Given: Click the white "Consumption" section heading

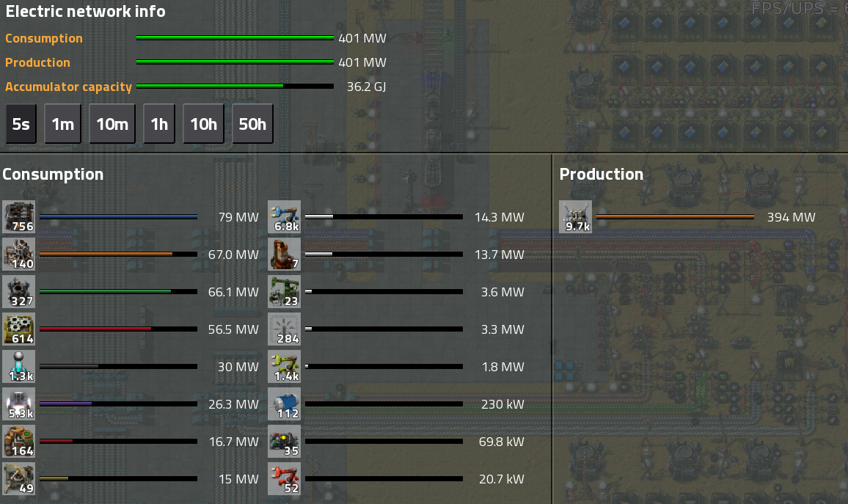Looking at the screenshot, I should (x=53, y=174).
